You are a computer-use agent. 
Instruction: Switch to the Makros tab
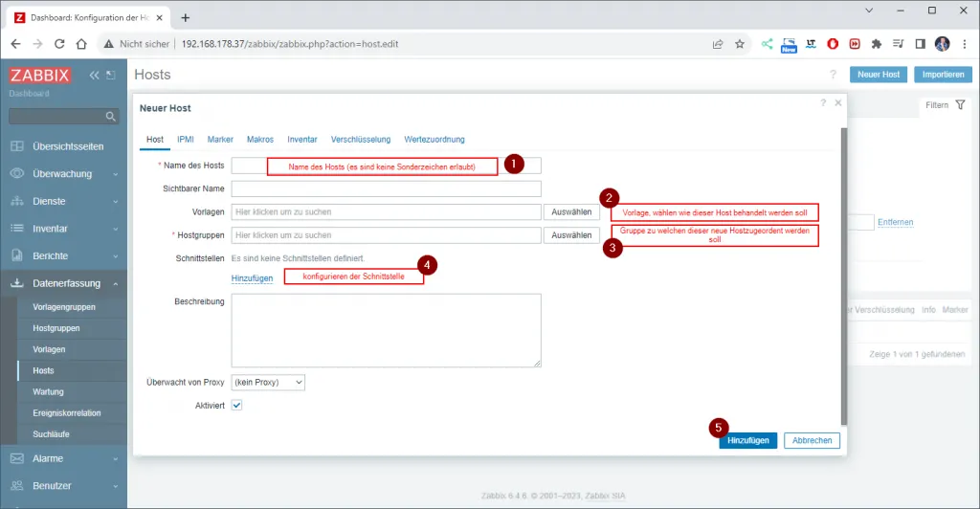[259, 140]
